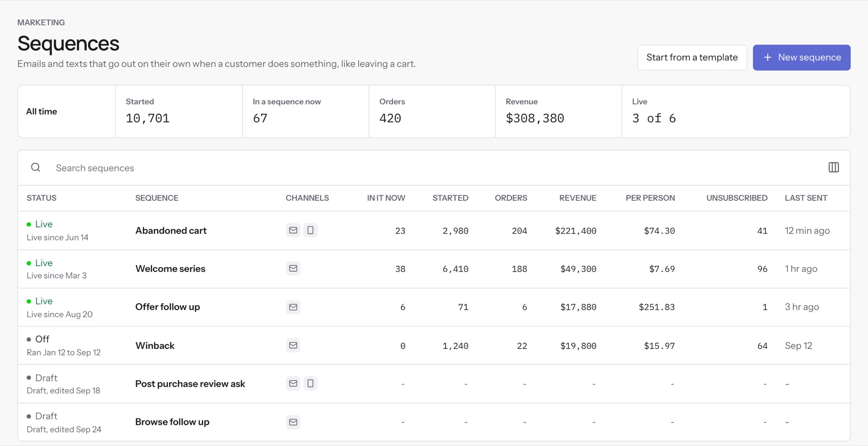
Task: Open the Winback sequence
Action: click(x=155, y=346)
